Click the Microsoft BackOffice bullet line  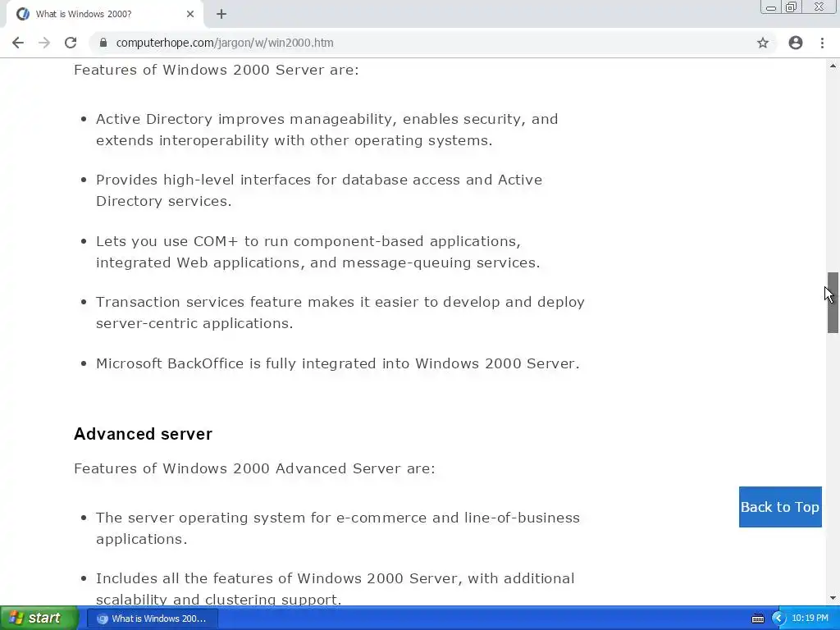(337, 363)
